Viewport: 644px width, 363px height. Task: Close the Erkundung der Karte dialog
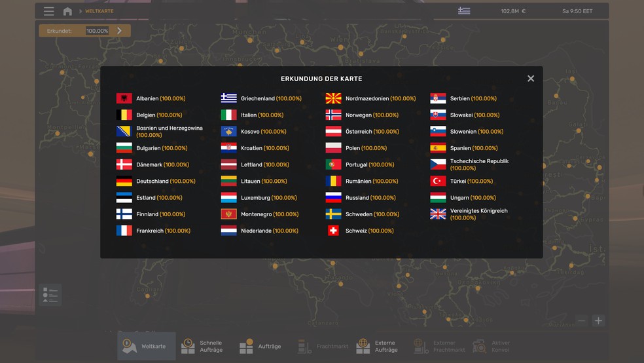click(x=531, y=79)
